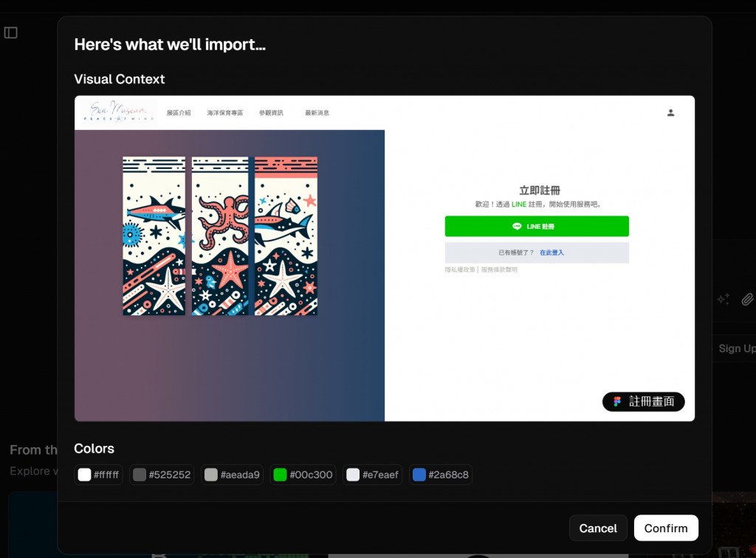The height and width of the screenshot is (558, 756).
Task: Open the 海洋保育專區 menu item
Action: 225,113
